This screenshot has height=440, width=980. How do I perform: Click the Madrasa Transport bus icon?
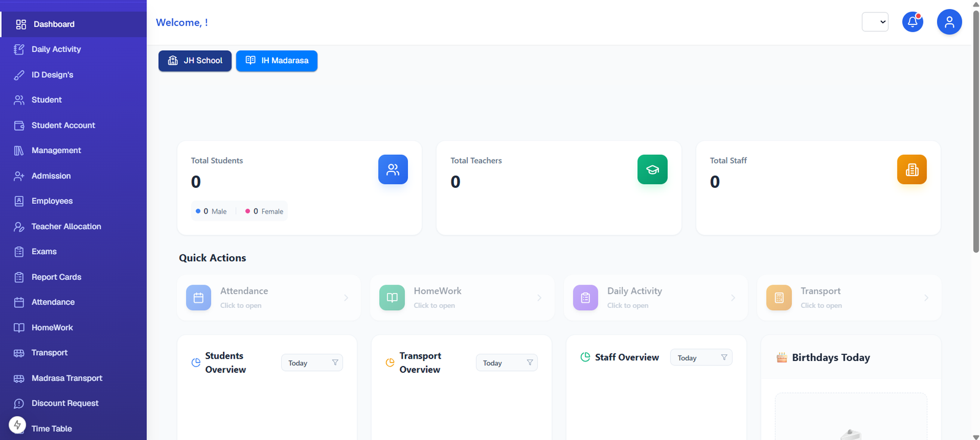[x=19, y=378]
